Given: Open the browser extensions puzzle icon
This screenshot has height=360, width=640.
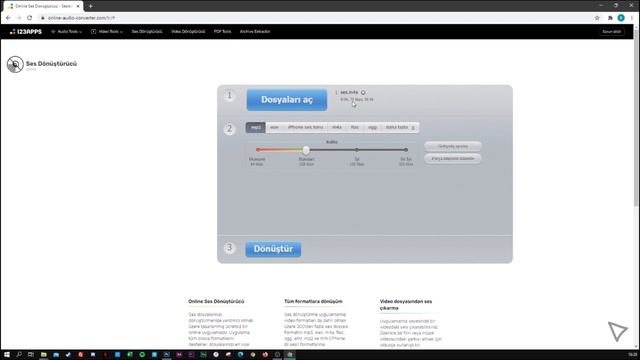Looking at the screenshot, I should click(610, 18).
